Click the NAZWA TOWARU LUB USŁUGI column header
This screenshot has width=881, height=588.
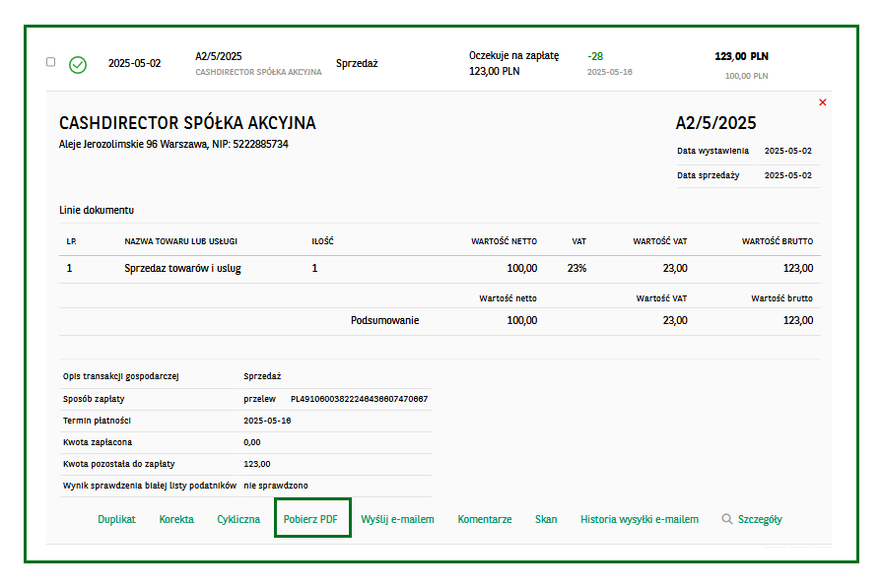[181, 241]
